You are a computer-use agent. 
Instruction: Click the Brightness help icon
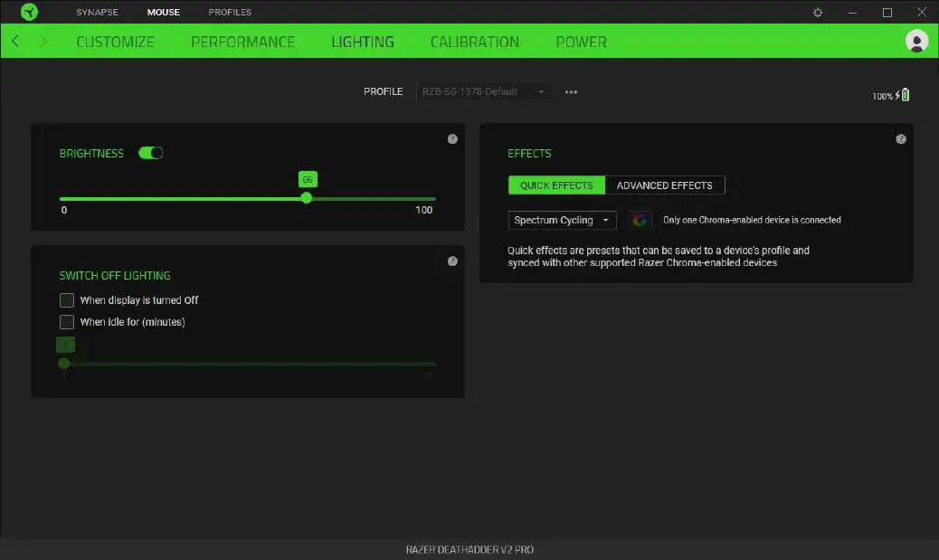(452, 138)
